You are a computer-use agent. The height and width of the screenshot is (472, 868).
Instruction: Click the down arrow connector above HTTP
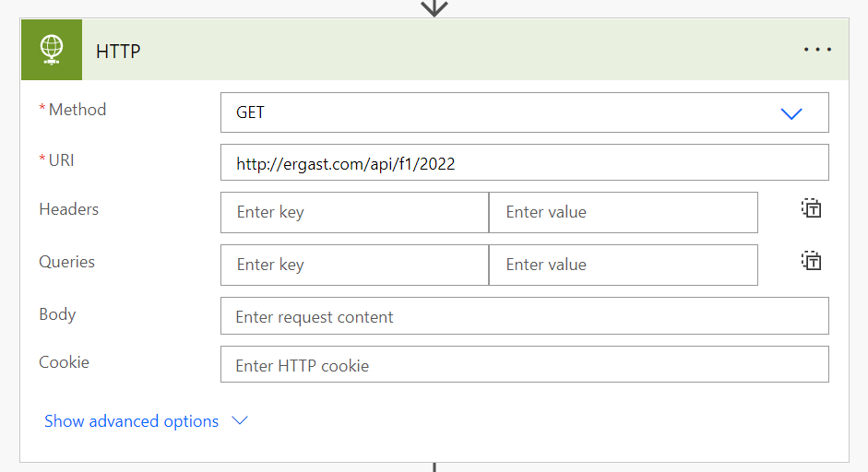pos(434,7)
